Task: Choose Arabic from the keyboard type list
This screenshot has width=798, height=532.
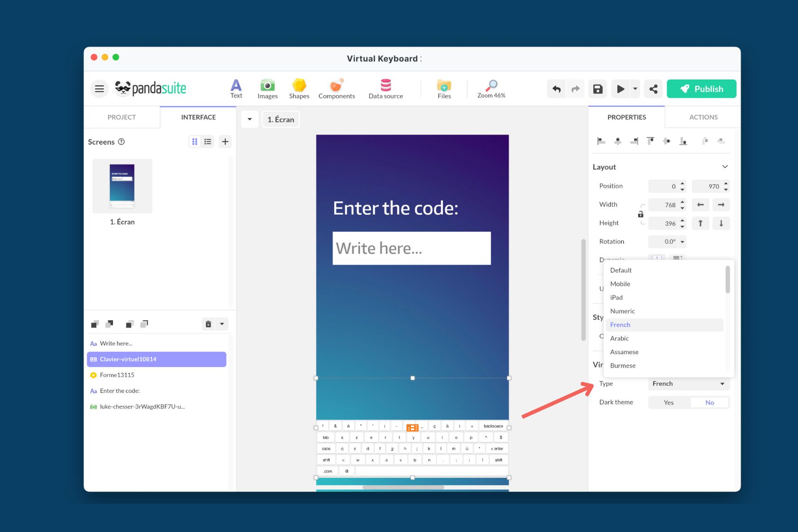Action: 619,338
